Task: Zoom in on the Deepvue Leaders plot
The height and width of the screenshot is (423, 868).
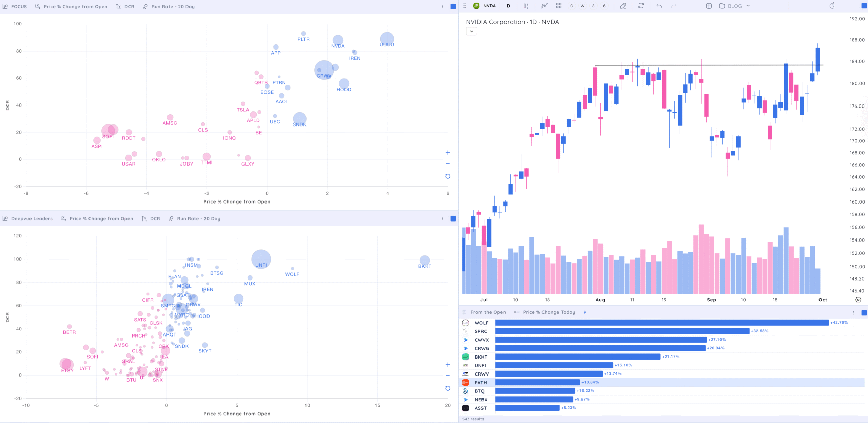Action: pyautogui.click(x=448, y=365)
